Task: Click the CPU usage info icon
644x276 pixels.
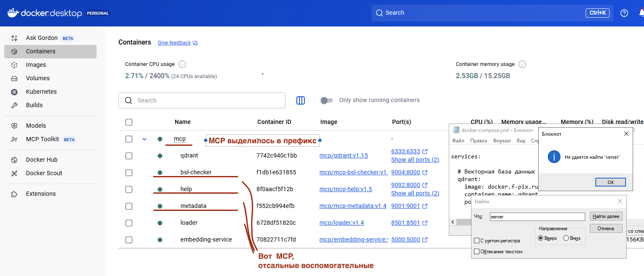Action: [x=182, y=64]
